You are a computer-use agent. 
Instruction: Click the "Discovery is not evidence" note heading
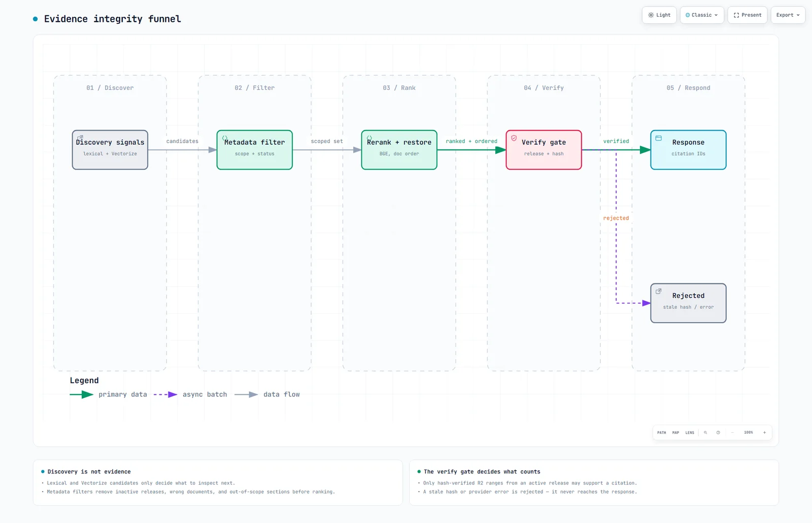pos(89,472)
